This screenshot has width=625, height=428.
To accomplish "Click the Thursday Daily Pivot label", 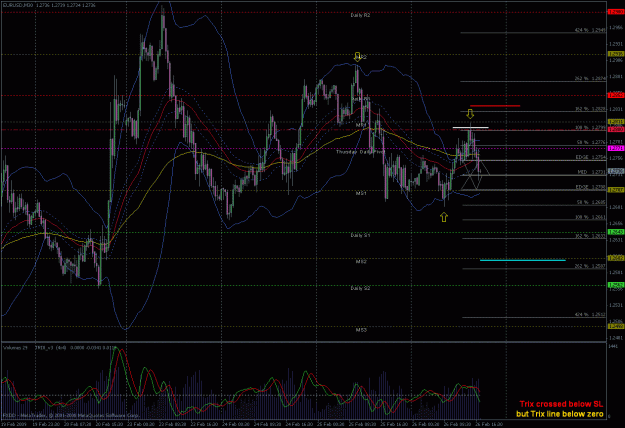I will (x=360, y=152).
